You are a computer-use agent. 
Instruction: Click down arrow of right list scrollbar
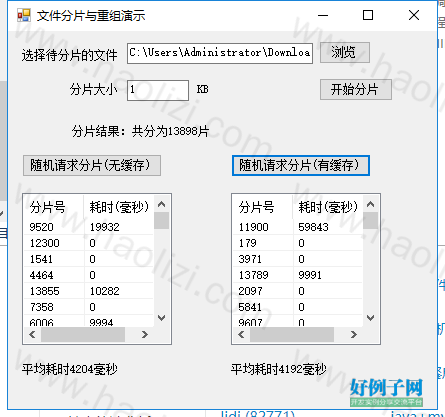coord(371,318)
